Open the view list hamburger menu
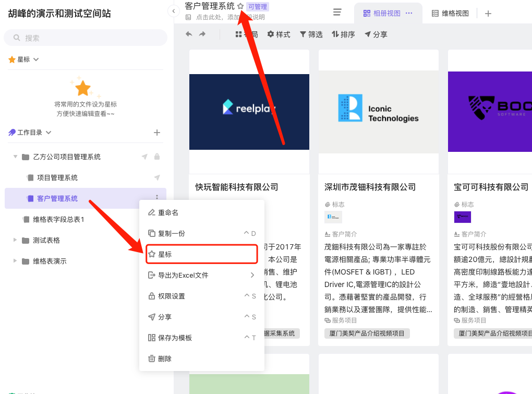532x394 pixels. [337, 12]
